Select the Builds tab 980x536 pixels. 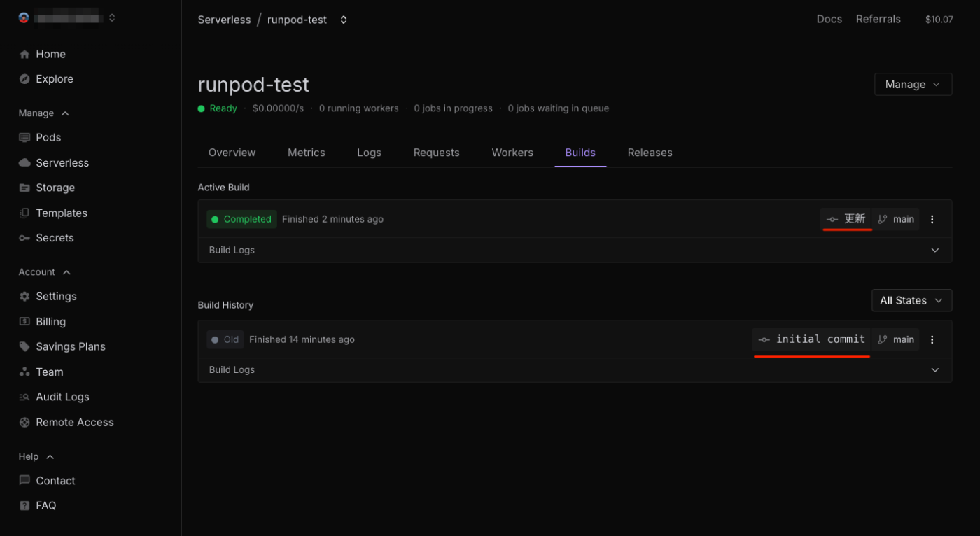click(x=580, y=153)
